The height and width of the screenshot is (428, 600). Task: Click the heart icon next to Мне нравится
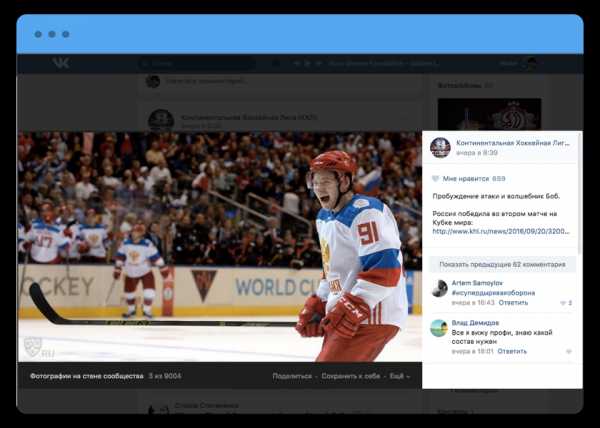[435, 179]
